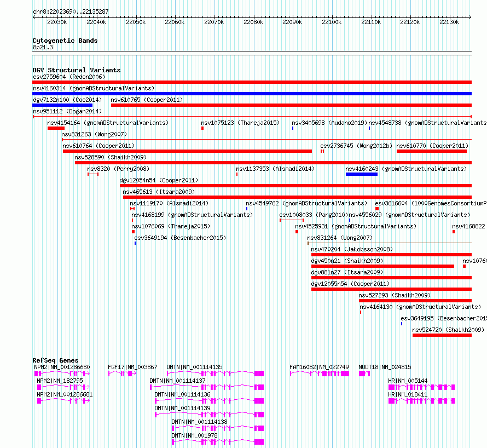Select DMTN NM_001114135 transcript
The image size is (487, 448).
click(215, 374)
